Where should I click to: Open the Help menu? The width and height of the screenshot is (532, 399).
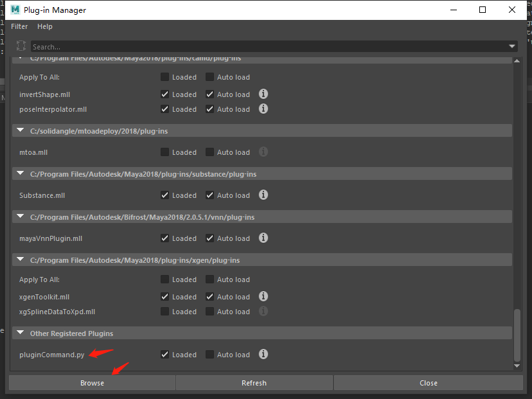click(x=45, y=26)
